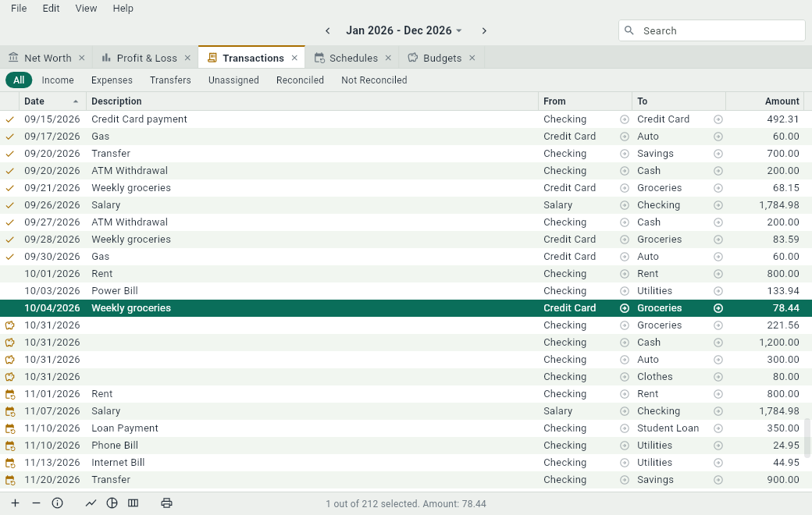
Task: Open transaction details via the info icon
Action: coord(58,503)
